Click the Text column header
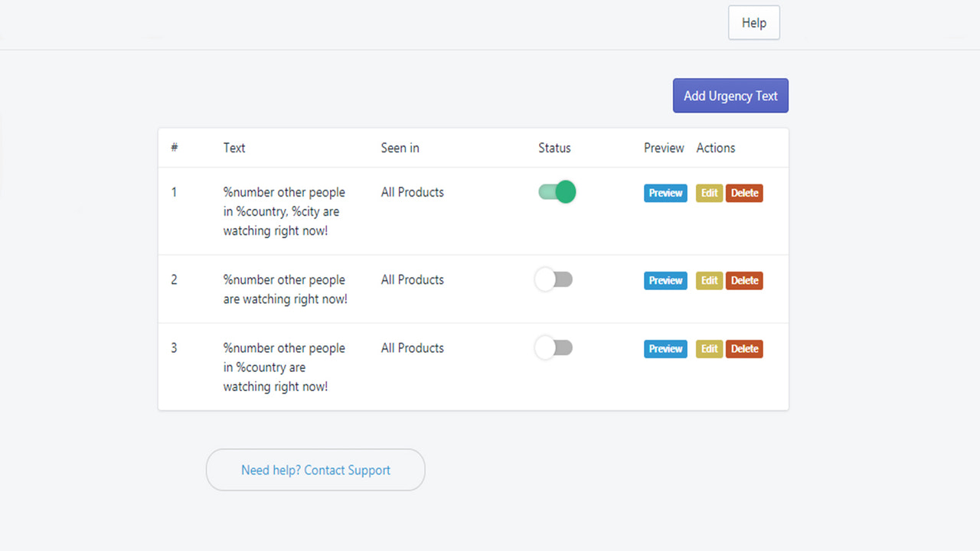Viewport: 980px width, 551px height. coord(234,148)
